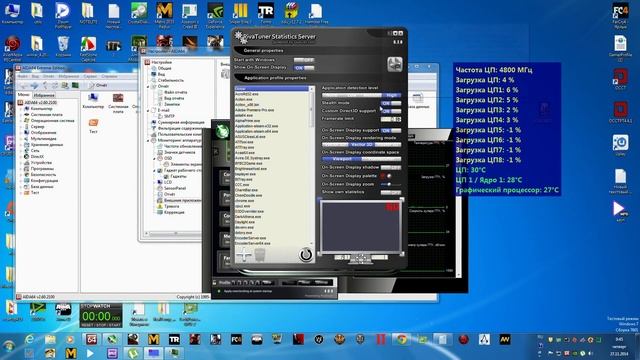
Task: Toggle the Stealth mode switch
Action: coord(391,103)
